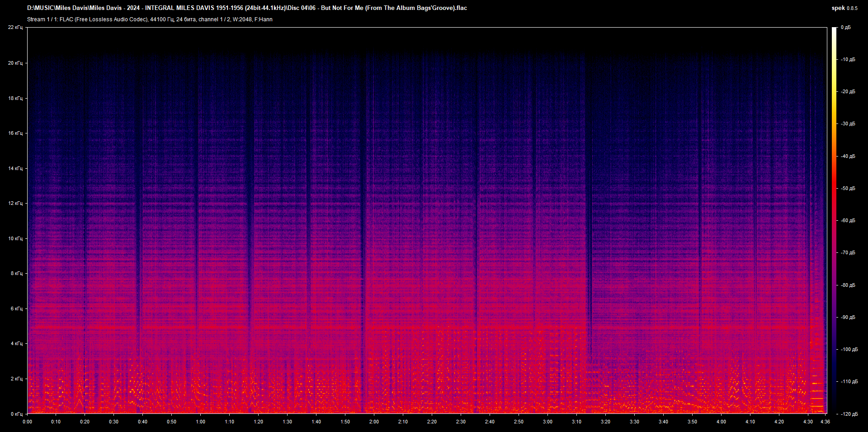Image resolution: width=868 pixels, height=432 pixels.
Task: Click the '0:20' time axis label
Action: pos(85,422)
